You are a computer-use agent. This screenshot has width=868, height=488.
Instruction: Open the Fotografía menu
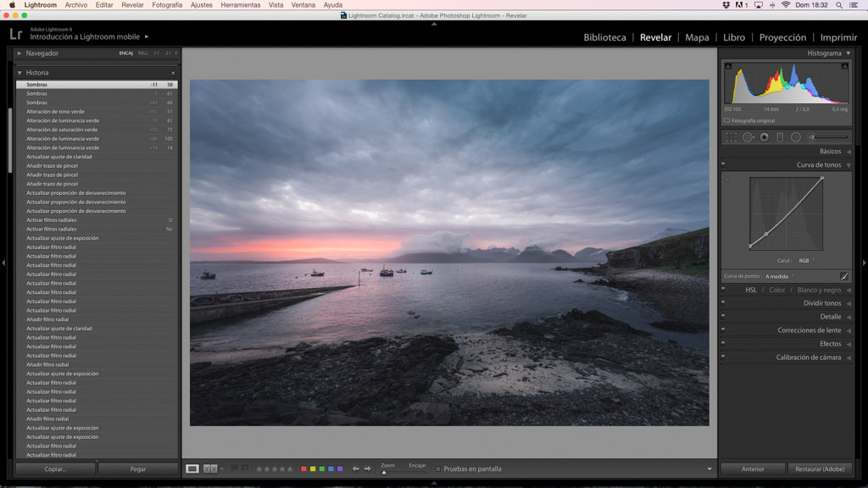click(167, 5)
